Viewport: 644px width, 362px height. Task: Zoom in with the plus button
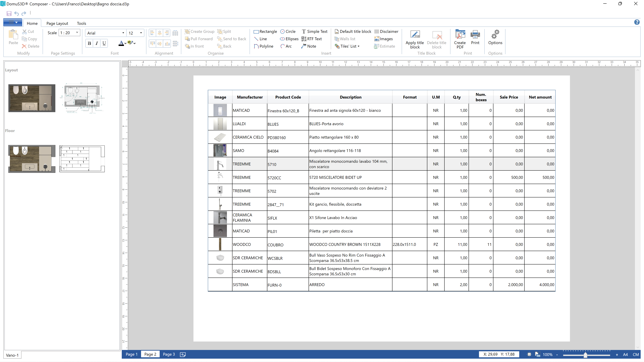(617, 354)
